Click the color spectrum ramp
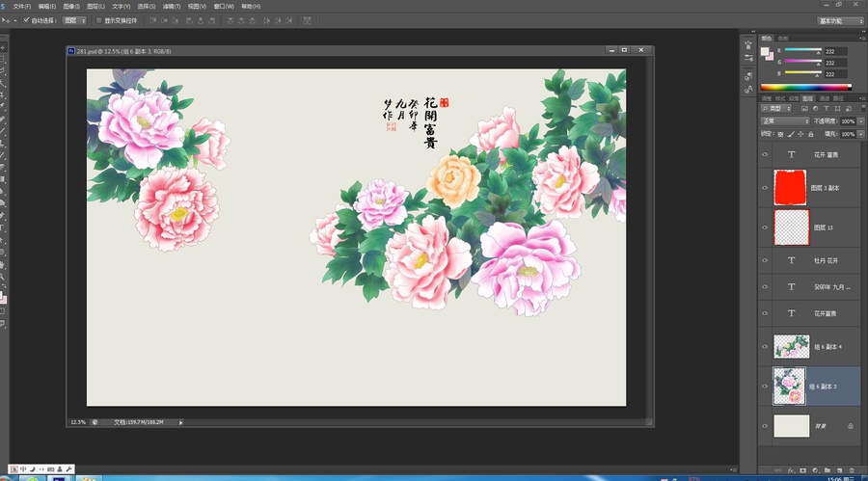 (806, 87)
